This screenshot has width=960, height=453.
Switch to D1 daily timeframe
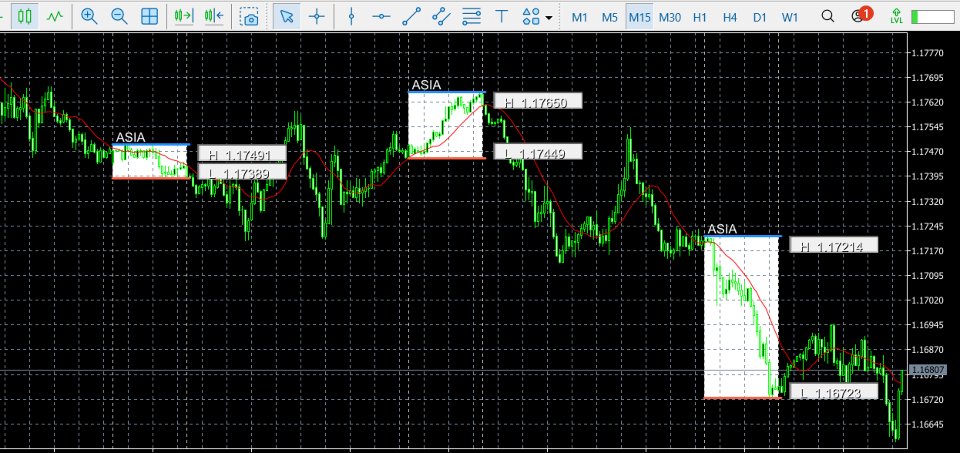(x=760, y=17)
